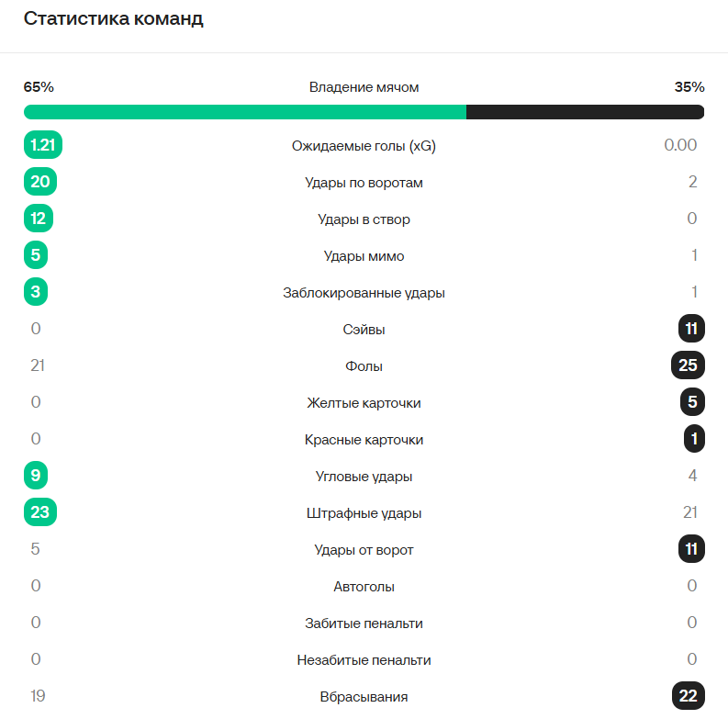Click the green 20 shots badge
The width and height of the screenshot is (728, 719).
[x=40, y=182]
